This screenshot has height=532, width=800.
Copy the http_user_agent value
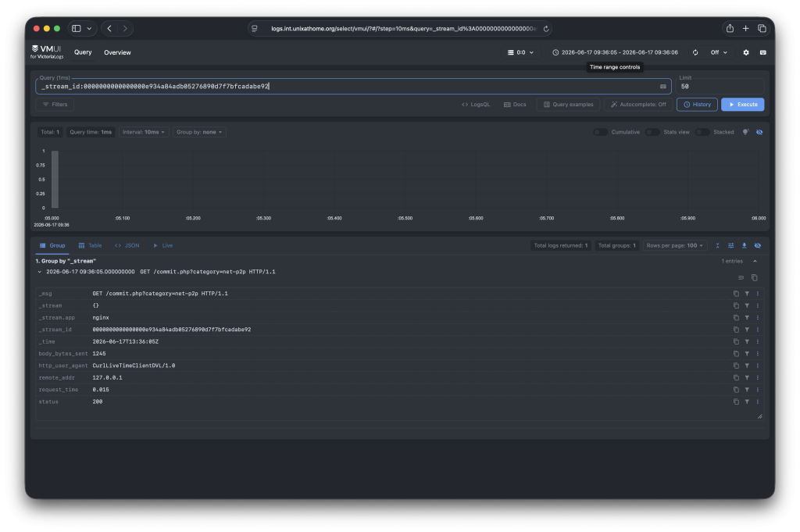coord(736,366)
